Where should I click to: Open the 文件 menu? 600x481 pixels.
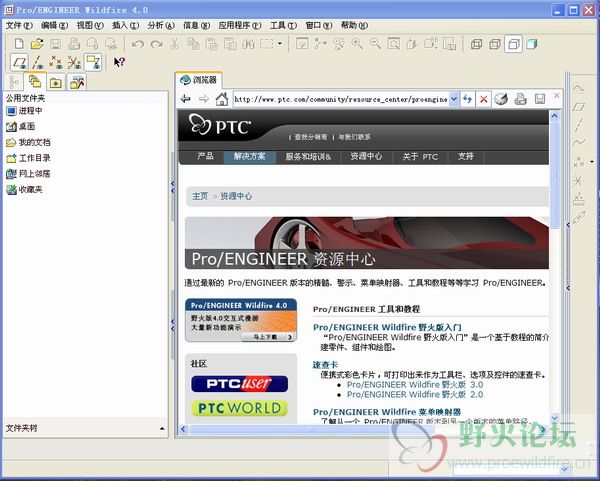click(x=19, y=25)
